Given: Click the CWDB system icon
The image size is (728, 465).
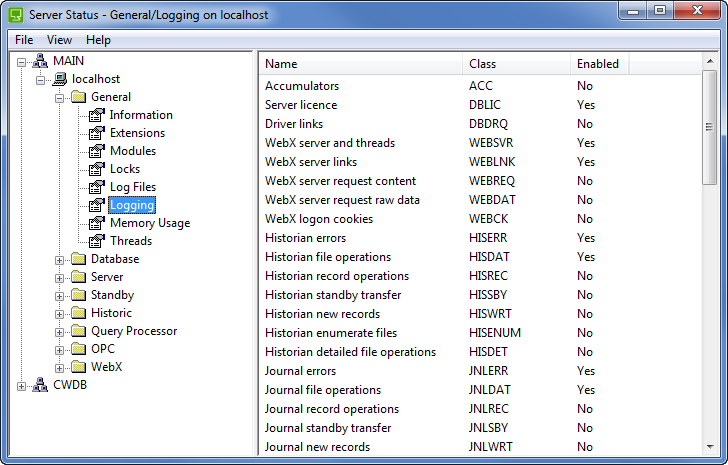Looking at the screenshot, I should [x=40, y=385].
